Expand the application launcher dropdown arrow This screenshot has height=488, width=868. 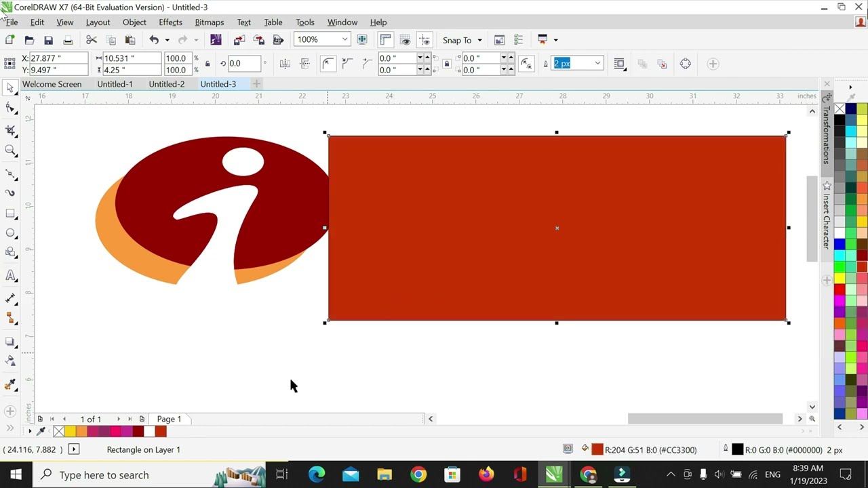[x=555, y=40]
